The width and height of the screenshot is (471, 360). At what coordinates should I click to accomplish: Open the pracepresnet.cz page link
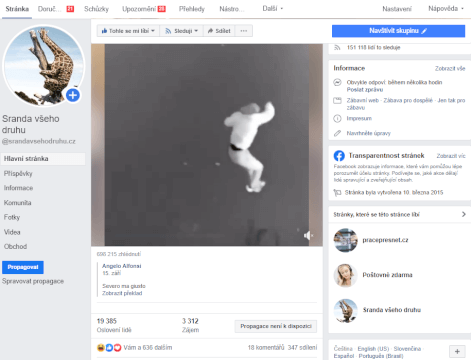(385, 240)
